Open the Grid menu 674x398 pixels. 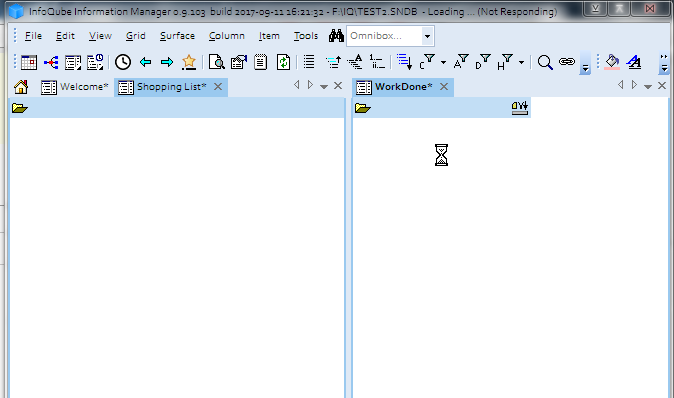pyautogui.click(x=135, y=36)
